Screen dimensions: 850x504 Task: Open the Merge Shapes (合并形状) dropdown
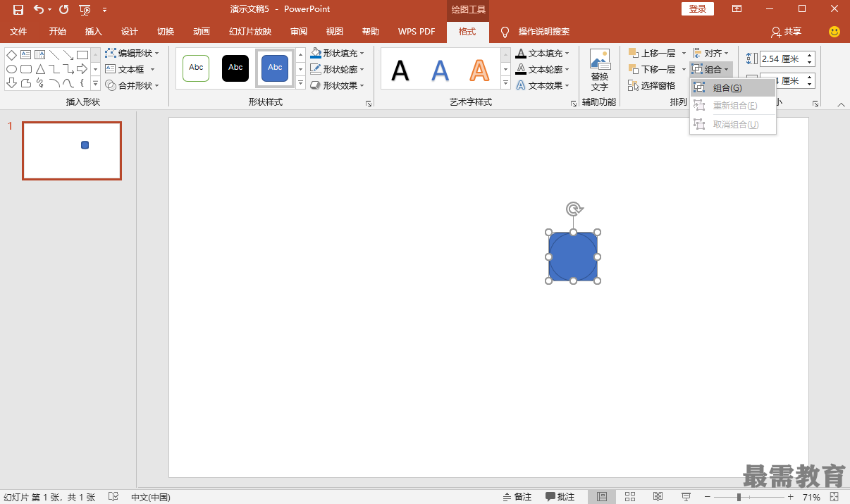tap(133, 85)
